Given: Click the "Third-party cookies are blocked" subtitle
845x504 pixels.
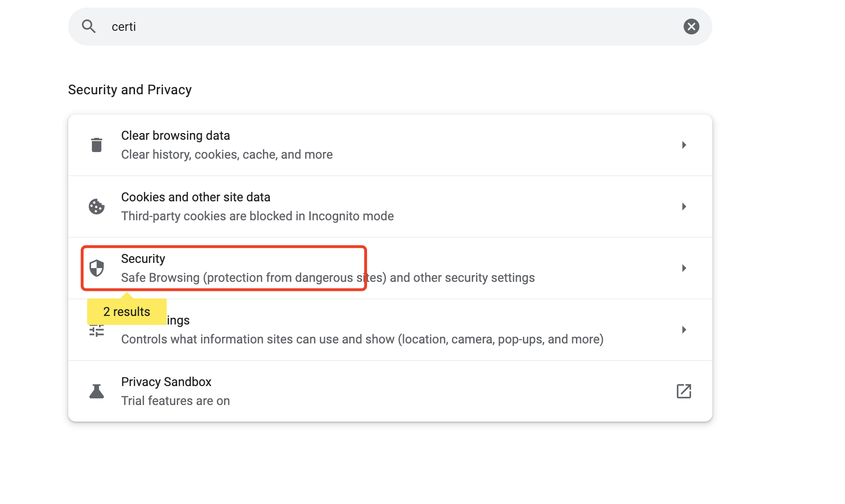Looking at the screenshot, I should coord(257,216).
